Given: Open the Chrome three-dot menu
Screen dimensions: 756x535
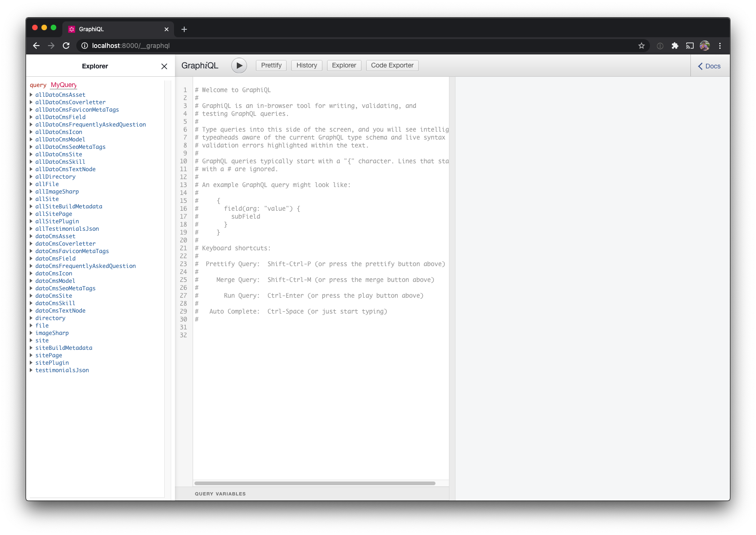Looking at the screenshot, I should (720, 46).
